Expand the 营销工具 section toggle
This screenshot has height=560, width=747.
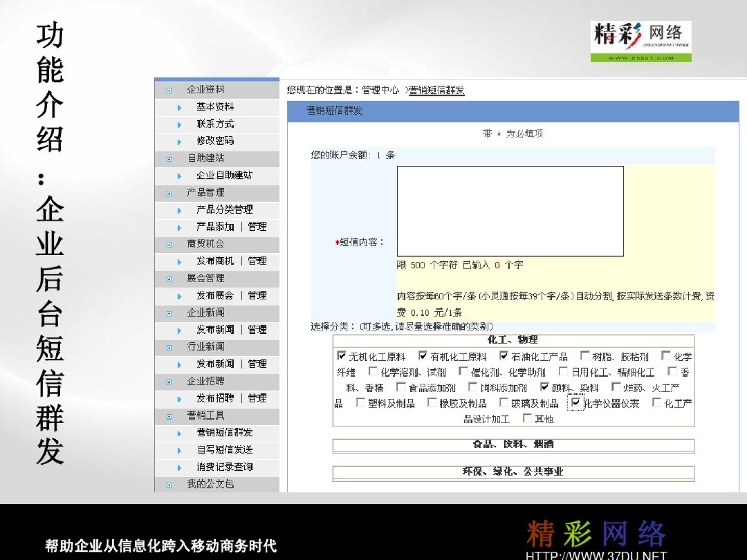(x=169, y=416)
